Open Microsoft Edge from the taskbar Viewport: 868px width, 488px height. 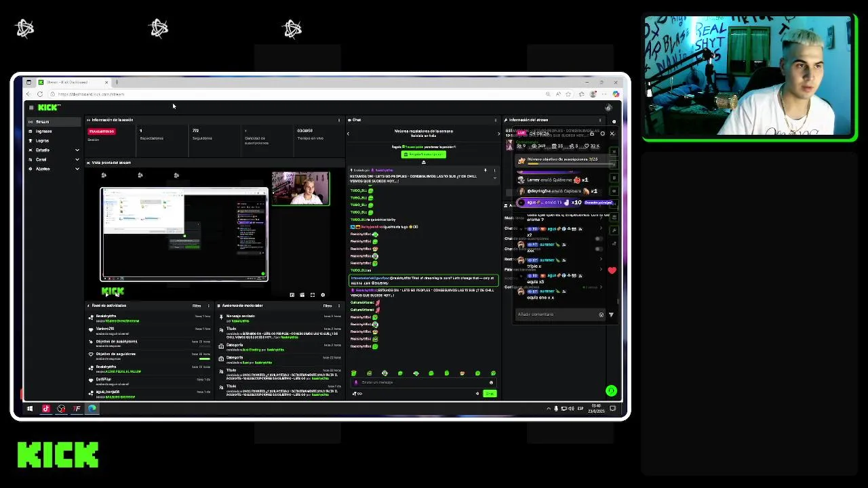(92, 409)
